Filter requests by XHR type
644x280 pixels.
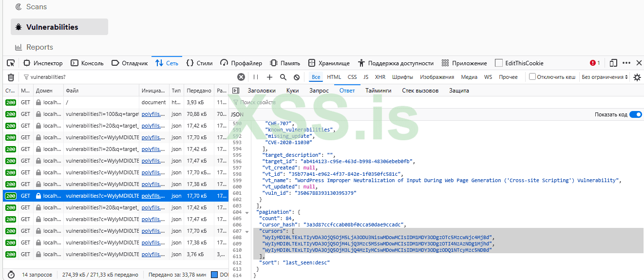(380, 77)
